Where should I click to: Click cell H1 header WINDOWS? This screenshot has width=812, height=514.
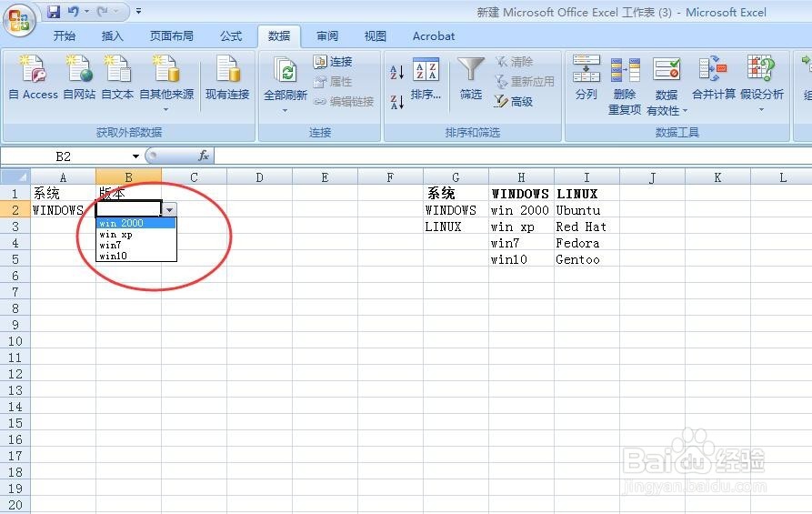521,193
